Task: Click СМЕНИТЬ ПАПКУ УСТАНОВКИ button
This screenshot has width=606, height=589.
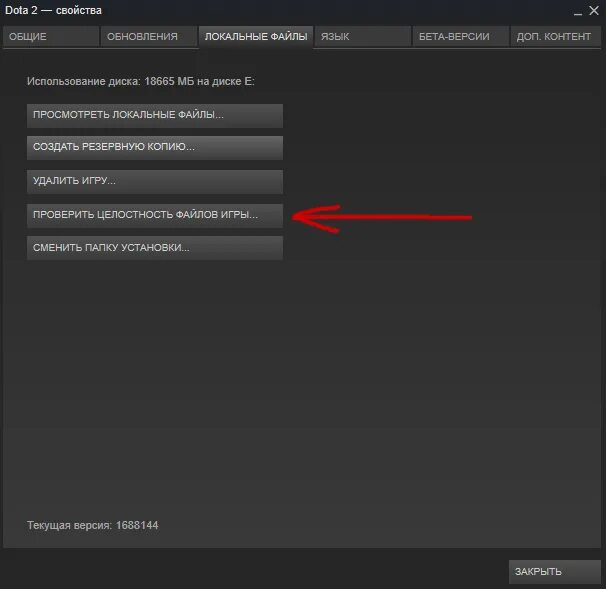Action: pyautogui.click(x=155, y=248)
